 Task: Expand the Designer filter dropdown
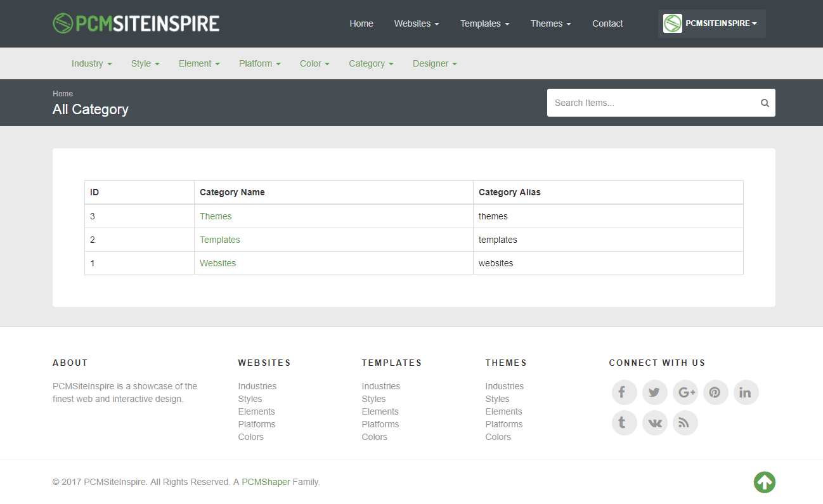tap(434, 63)
